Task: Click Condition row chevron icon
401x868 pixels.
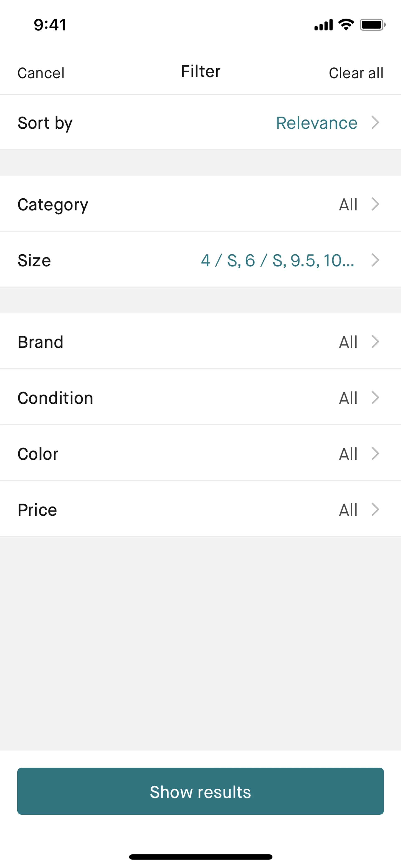Action: click(375, 398)
